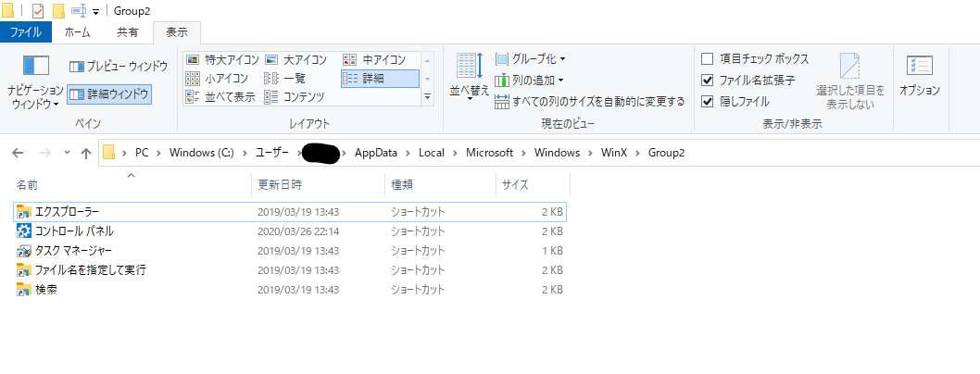The height and width of the screenshot is (374, 980).
Task: Go back with the back arrow
Action: pyautogui.click(x=18, y=153)
